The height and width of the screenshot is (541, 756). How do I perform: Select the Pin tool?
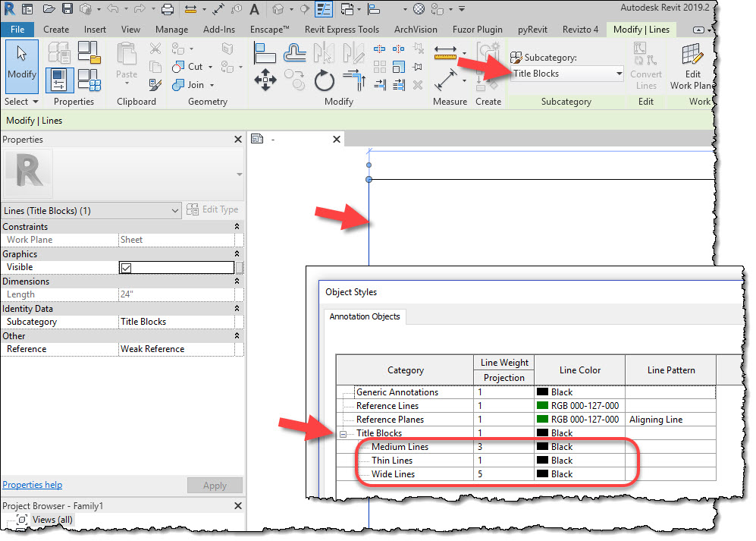419,65
